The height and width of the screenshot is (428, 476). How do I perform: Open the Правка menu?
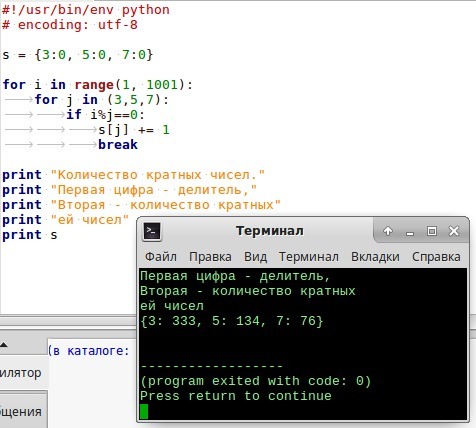210,257
